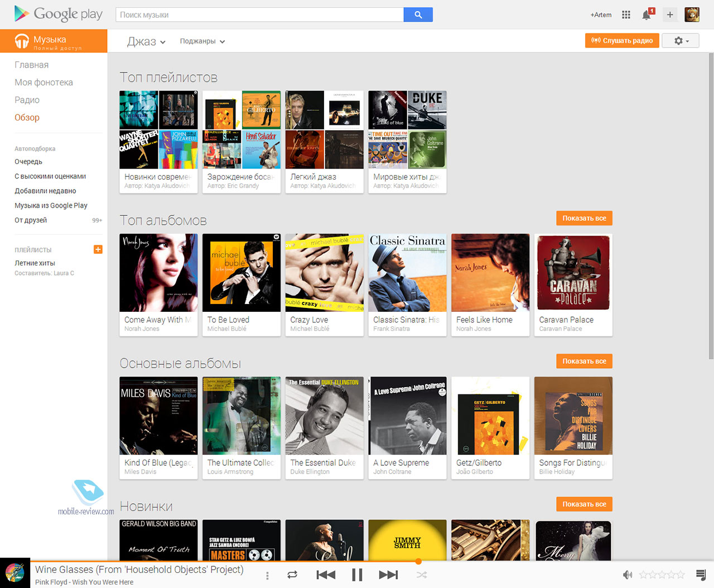Toggle shuffle playback
Viewport: 714px width, 588px height.
pos(422,575)
